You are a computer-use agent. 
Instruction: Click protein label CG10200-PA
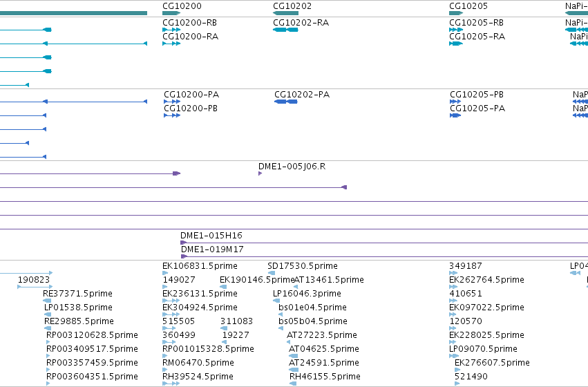tap(191, 95)
